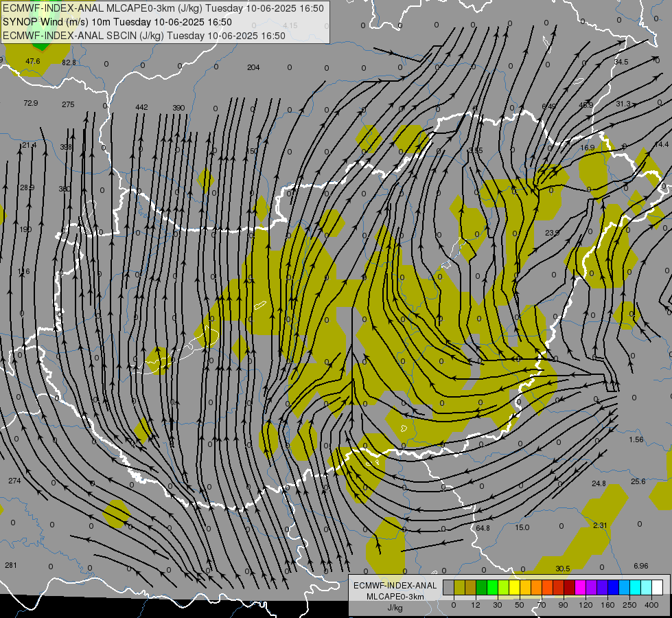This screenshot has width=672, height=618.
Task: Click the SYNOP Wind header line
Action: point(117,22)
